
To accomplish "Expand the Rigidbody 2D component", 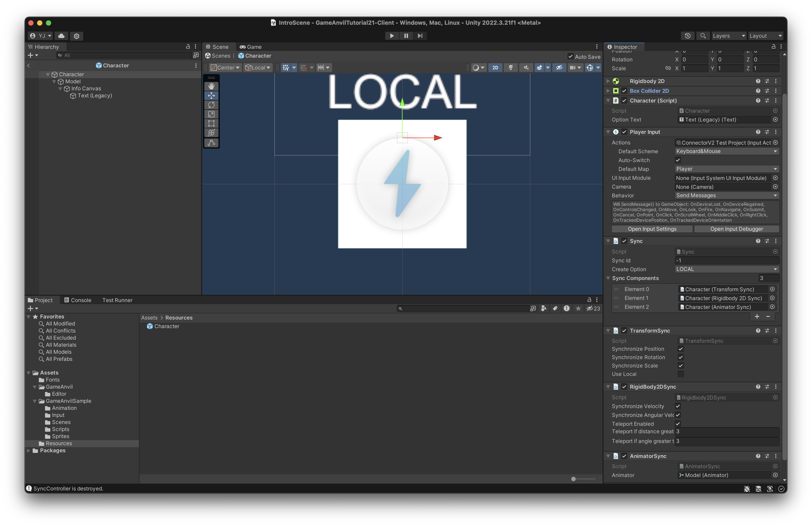I will point(608,81).
